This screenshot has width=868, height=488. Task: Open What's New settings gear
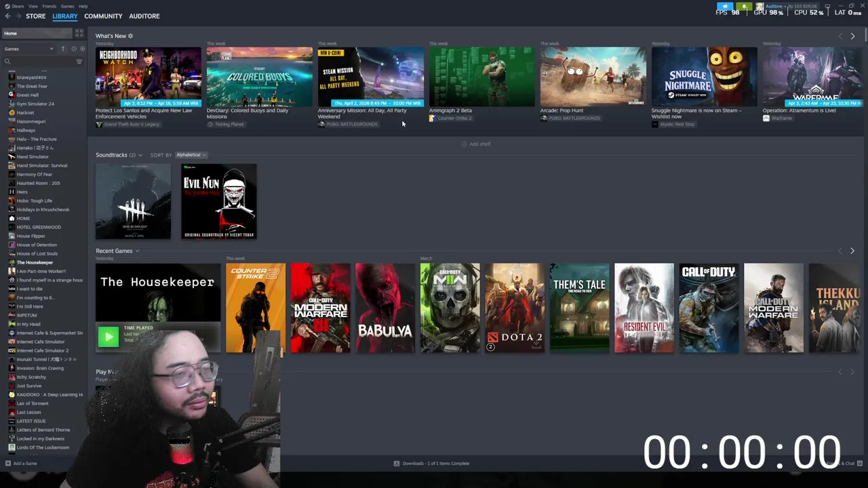coord(130,36)
